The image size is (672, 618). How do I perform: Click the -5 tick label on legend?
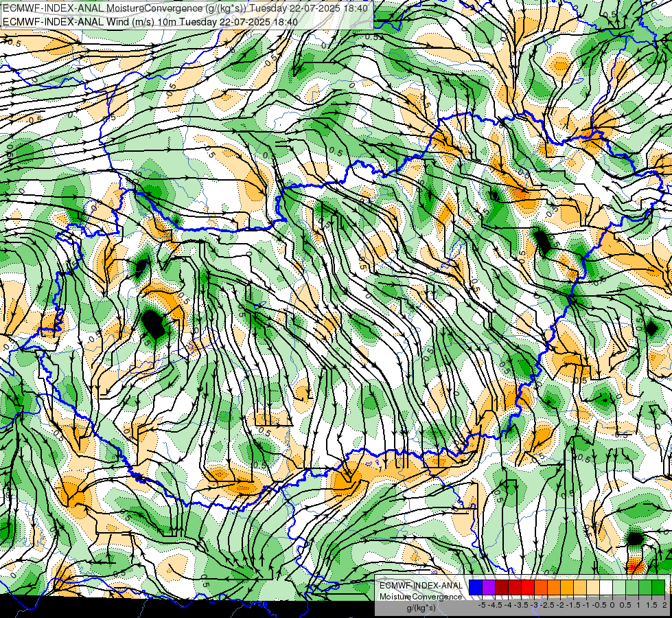[x=482, y=605]
